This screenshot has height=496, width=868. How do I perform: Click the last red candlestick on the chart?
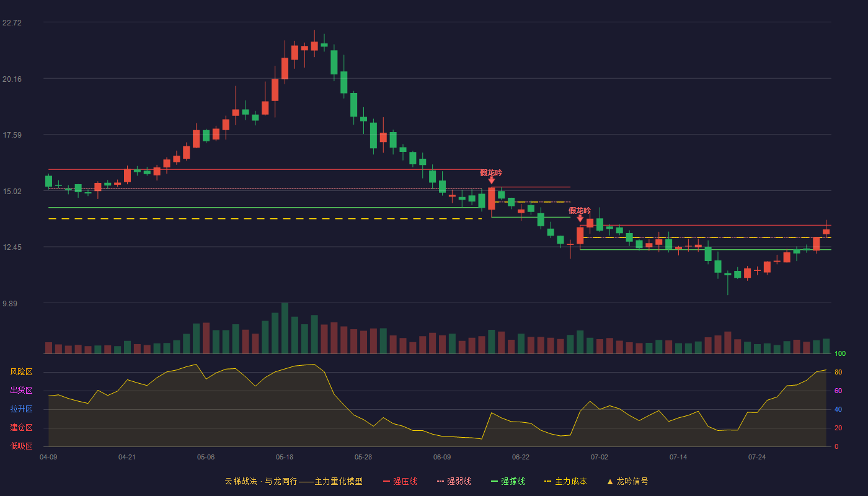[826, 231]
